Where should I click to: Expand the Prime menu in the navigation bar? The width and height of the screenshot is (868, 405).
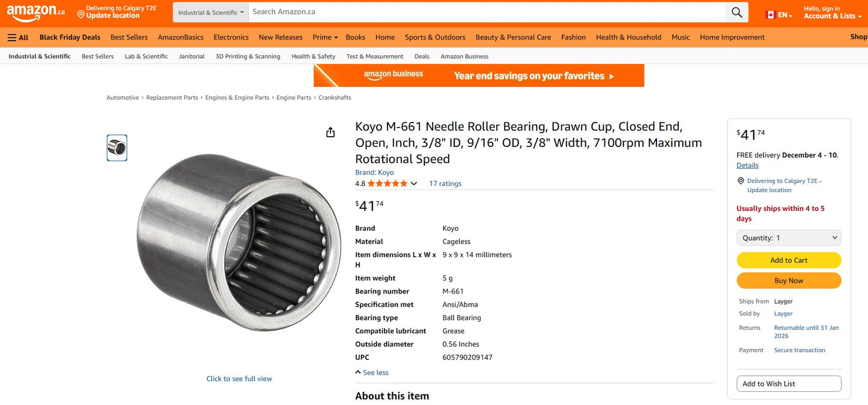click(x=324, y=37)
